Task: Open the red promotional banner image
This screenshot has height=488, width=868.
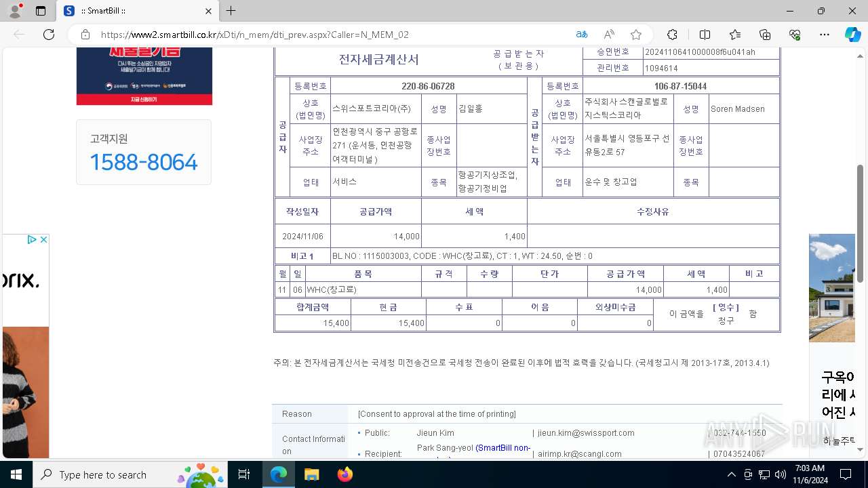Action: point(144,76)
